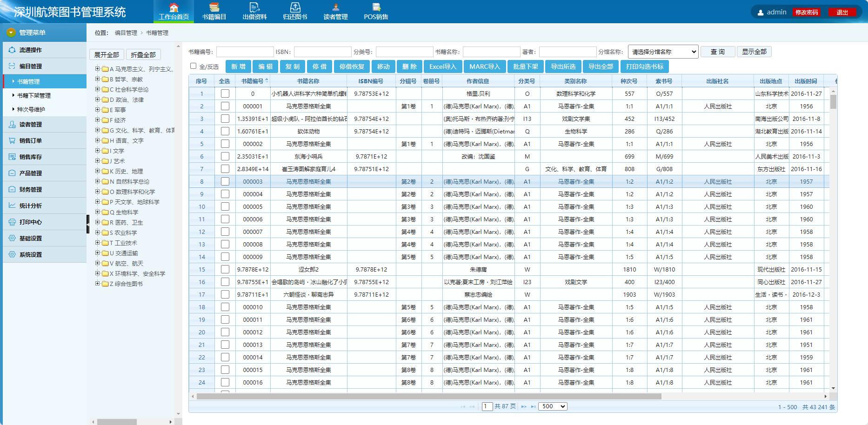This screenshot has height=425, width=868.
Task: Click the 管理菜单 round arrow icon
Action: [11, 33]
